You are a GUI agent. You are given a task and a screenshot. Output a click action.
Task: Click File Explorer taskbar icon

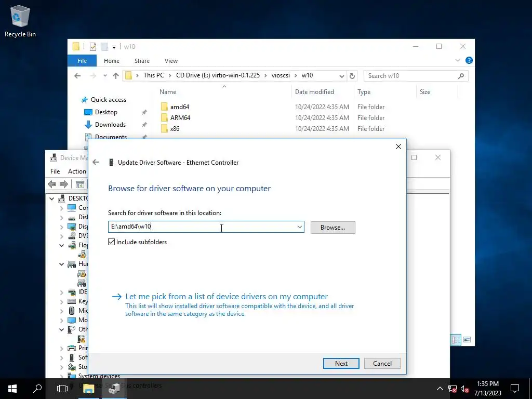click(x=88, y=389)
